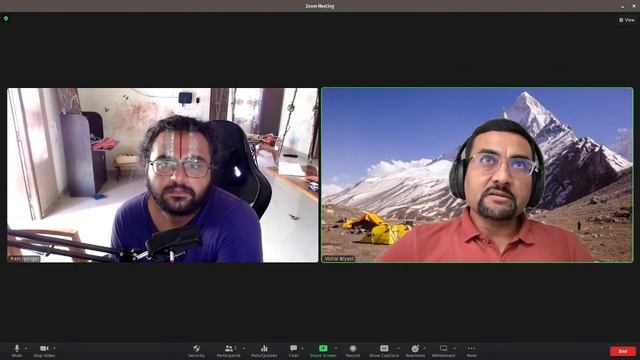
Task: Open Reactions menu
Action: (x=415, y=350)
